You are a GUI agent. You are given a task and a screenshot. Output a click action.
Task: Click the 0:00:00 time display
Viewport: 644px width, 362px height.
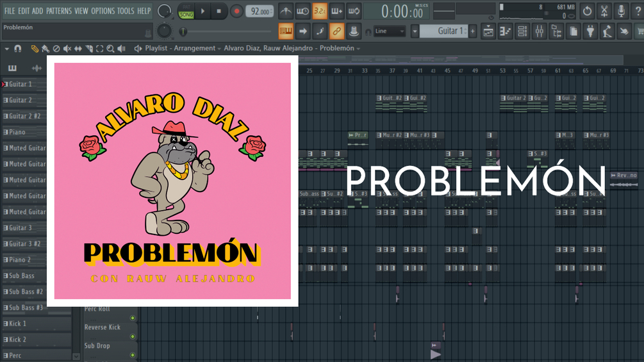coord(397,12)
